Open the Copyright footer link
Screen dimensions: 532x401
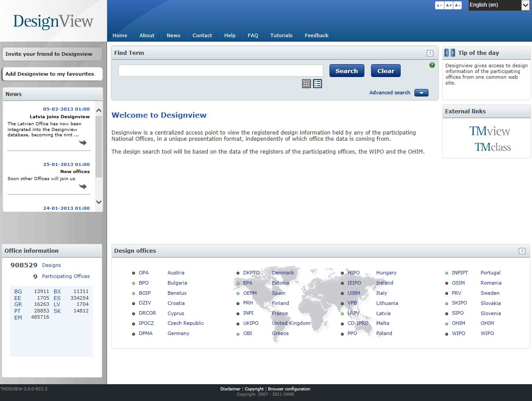[x=254, y=389]
